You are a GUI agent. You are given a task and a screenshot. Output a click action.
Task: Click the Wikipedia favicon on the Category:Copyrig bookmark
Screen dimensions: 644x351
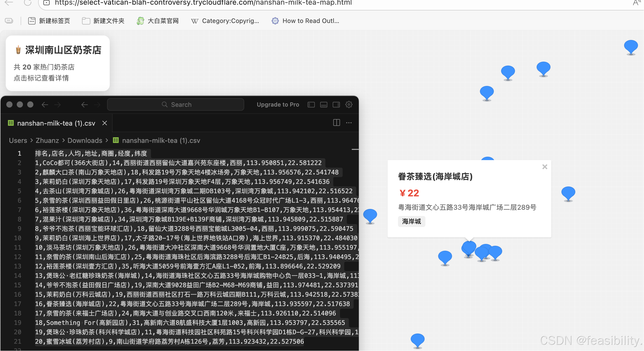(195, 21)
